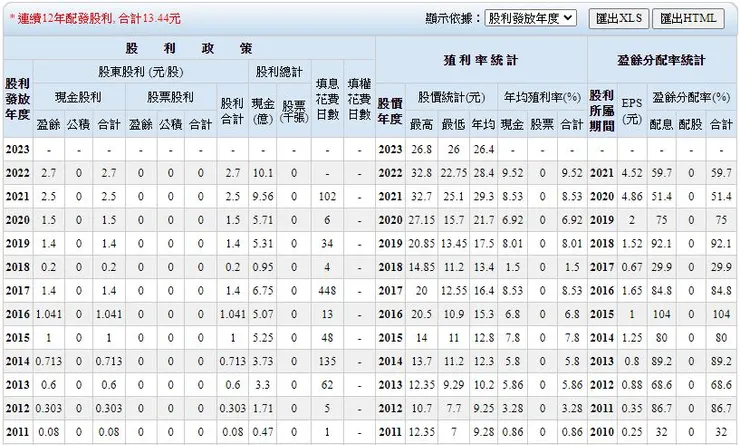This screenshot has height=445, width=740.
Task: Click the 股利所屬期間 column header
Action: tap(602, 110)
